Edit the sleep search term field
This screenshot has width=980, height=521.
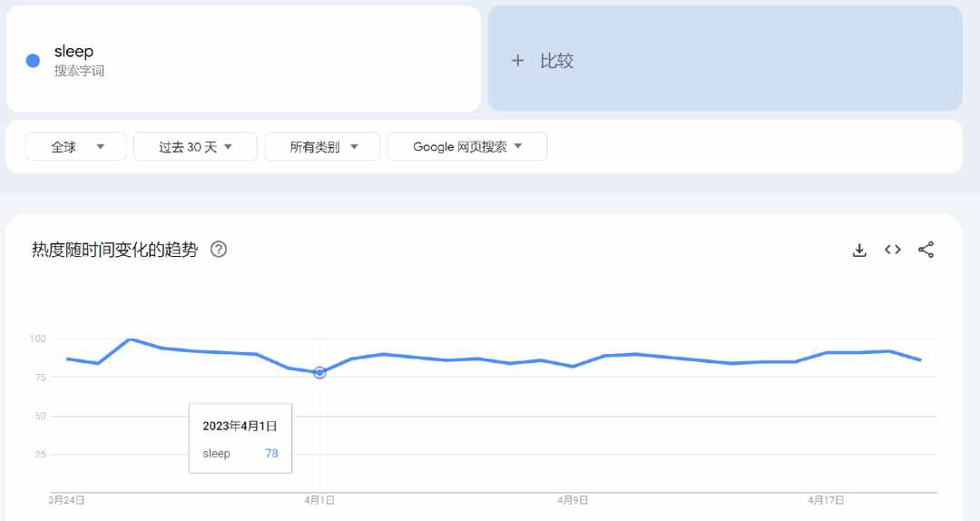pos(243,59)
